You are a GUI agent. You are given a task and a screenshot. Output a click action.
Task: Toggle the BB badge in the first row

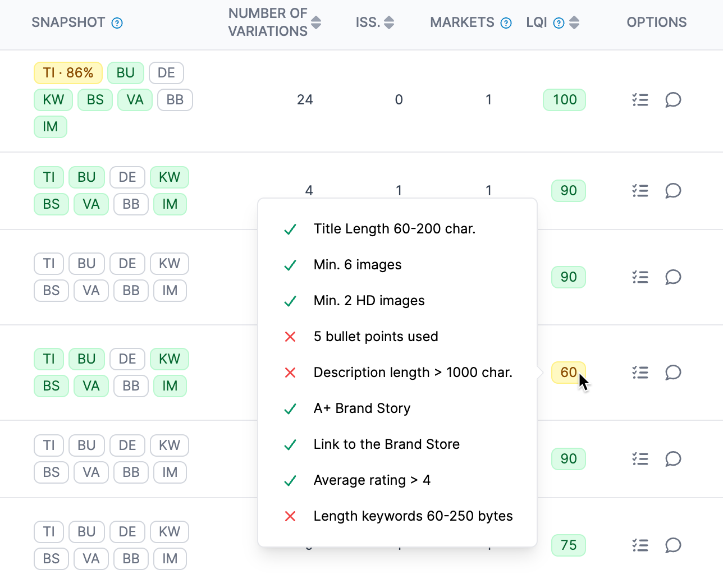[175, 99]
